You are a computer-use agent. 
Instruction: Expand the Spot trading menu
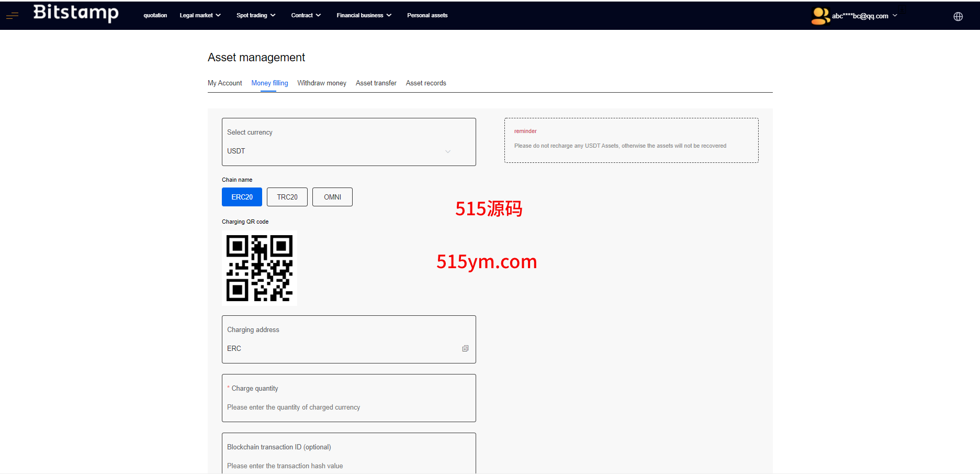(x=255, y=15)
